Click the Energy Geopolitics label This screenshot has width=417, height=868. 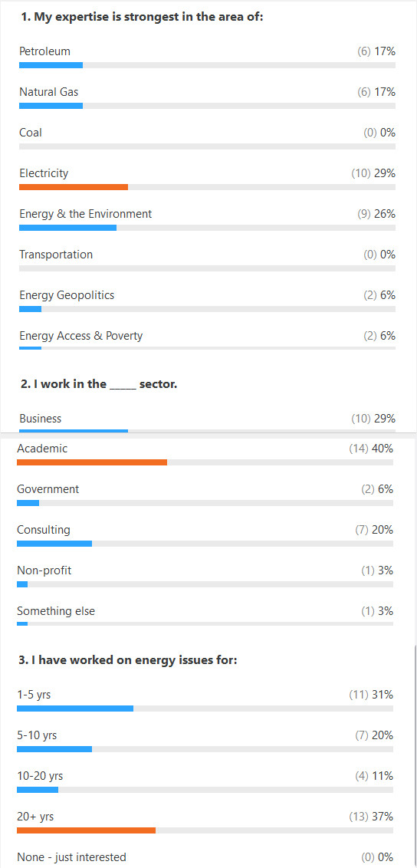67,295
